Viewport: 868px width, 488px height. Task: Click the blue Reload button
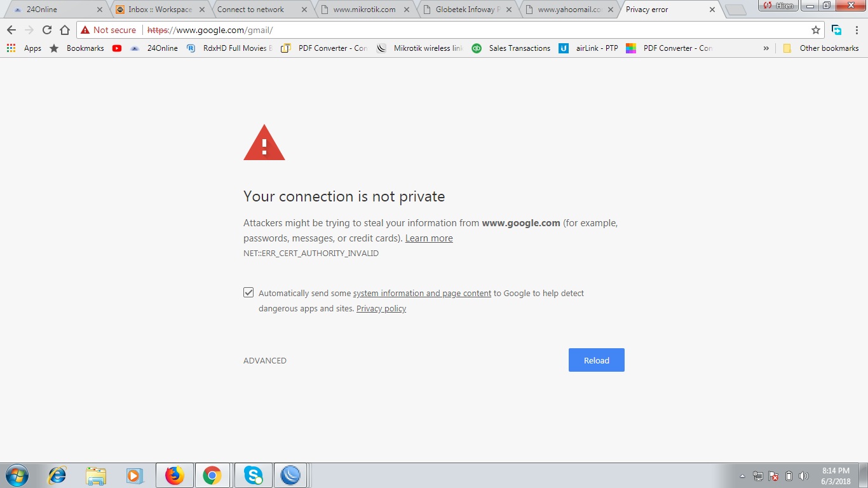597,360
